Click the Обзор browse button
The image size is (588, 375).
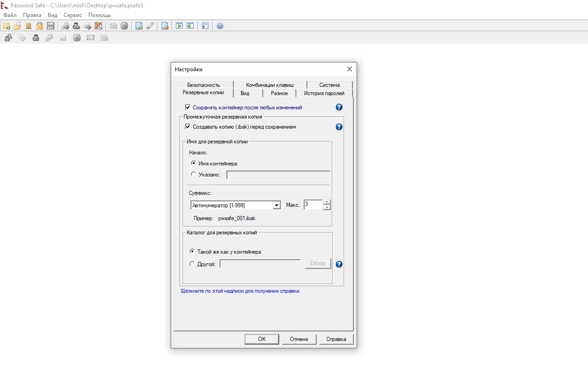pyautogui.click(x=318, y=263)
